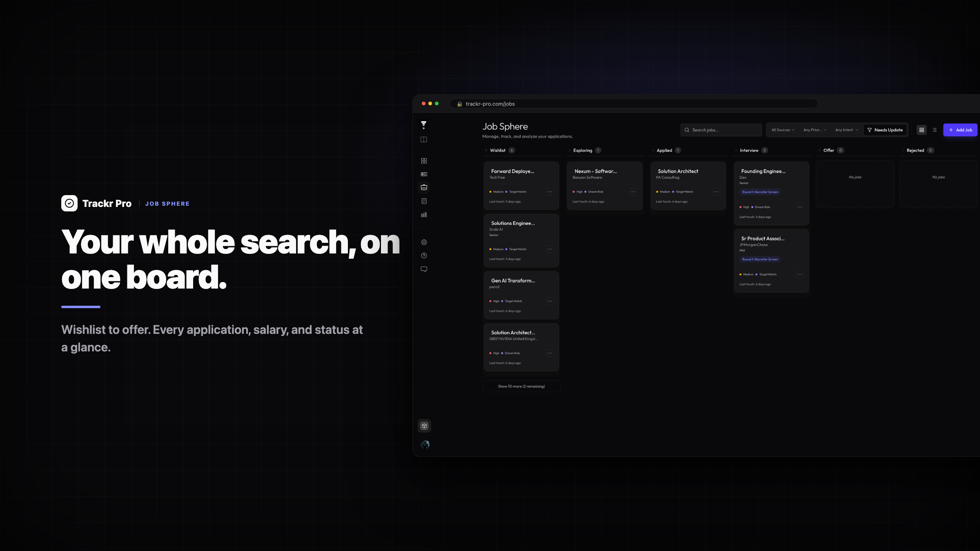Click the Trackr Pro funnel logo in sidebar

(424, 125)
